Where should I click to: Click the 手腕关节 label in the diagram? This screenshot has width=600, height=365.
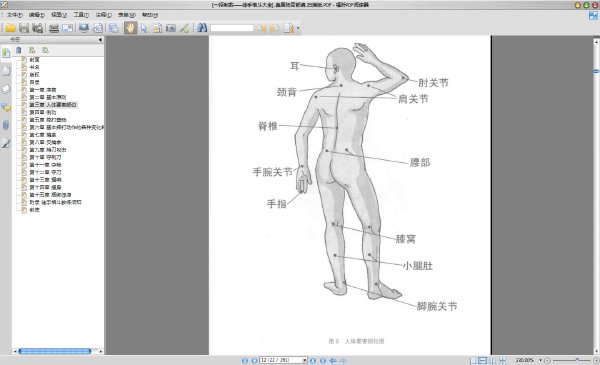tap(272, 172)
